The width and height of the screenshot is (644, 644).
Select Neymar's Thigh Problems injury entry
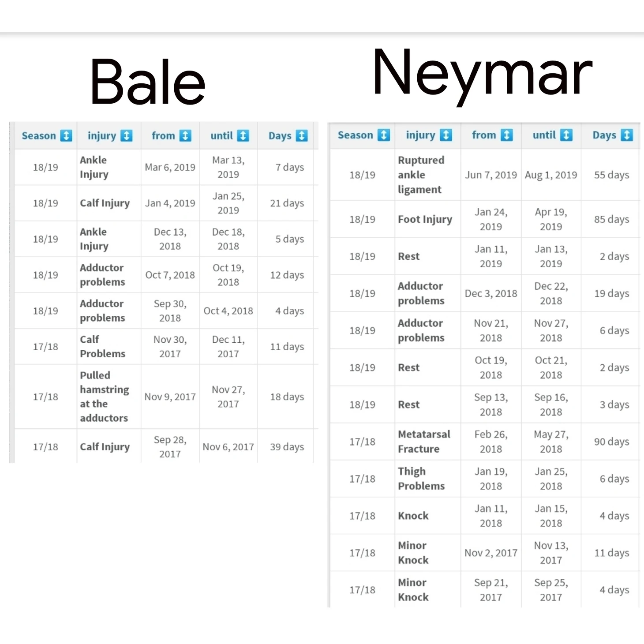(421, 479)
